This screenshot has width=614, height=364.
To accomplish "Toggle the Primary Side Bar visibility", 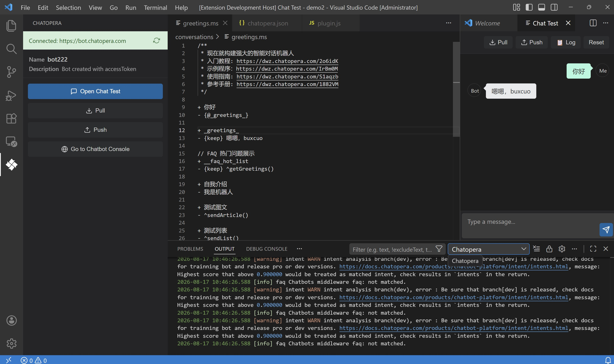I will [x=529, y=7].
